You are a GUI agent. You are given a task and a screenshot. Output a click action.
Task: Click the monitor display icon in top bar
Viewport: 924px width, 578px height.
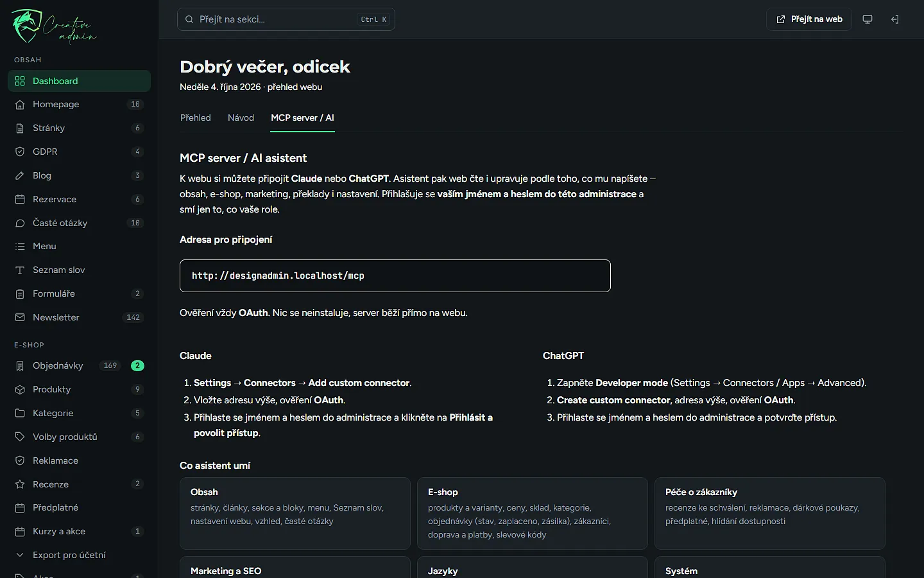[868, 19]
